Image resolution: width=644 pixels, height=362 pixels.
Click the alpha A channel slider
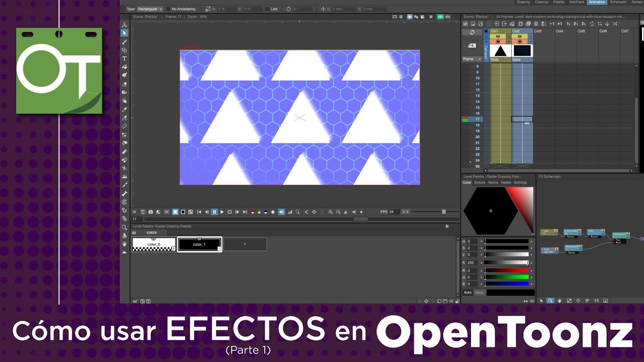[x=507, y=262]
